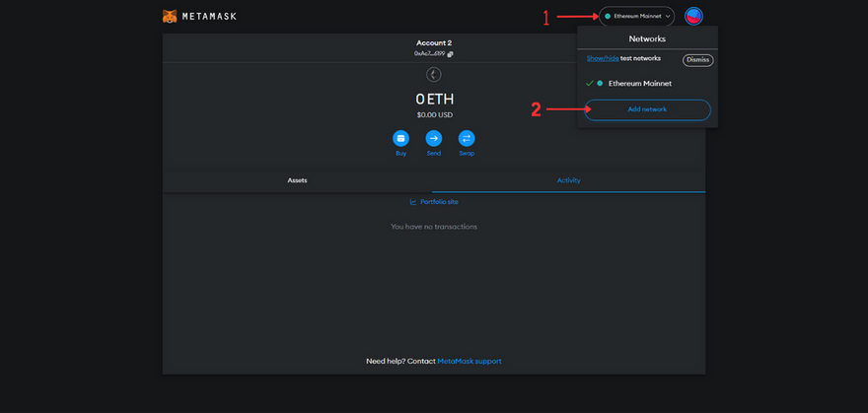Screen dimensions: 868x413
Task: Click the Account 2 name
Action: 434,43
